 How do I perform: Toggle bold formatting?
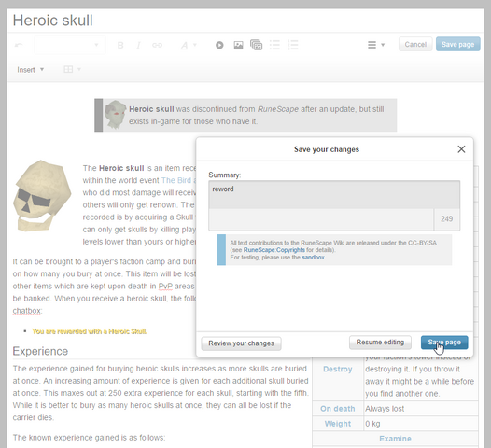[x=120, y=46]
